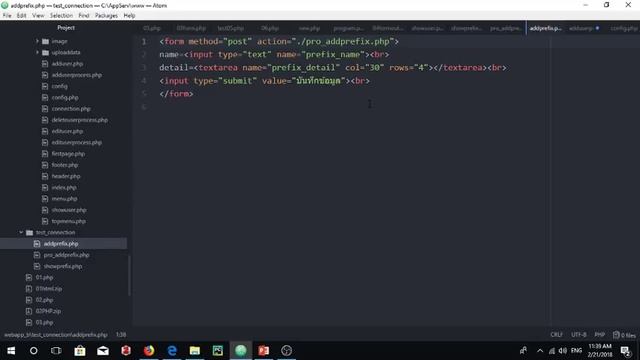Image resolution: width=640 pixels, height=360 pixels.
Task: Open PowerPoint from the taskbar
Action: pyautogui.click(x=264, y=351)
